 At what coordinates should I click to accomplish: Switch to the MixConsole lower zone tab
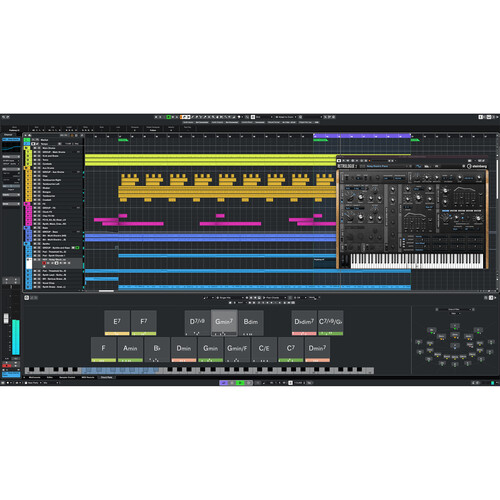point(34,377)
